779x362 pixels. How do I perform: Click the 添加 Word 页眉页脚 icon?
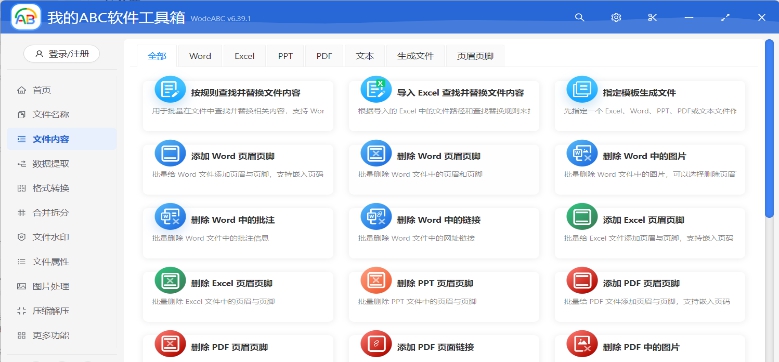pyautogui.click(x=170, y=153)
